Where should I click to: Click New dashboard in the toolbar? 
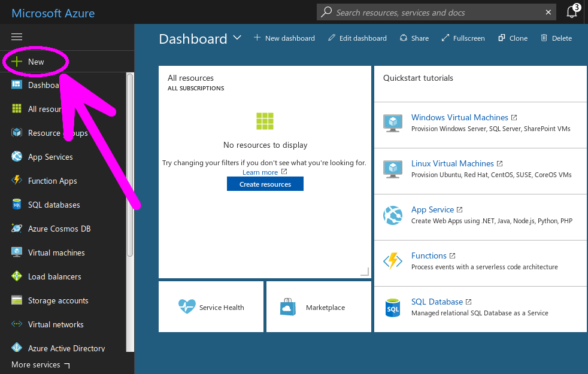[x=284, y=38]
